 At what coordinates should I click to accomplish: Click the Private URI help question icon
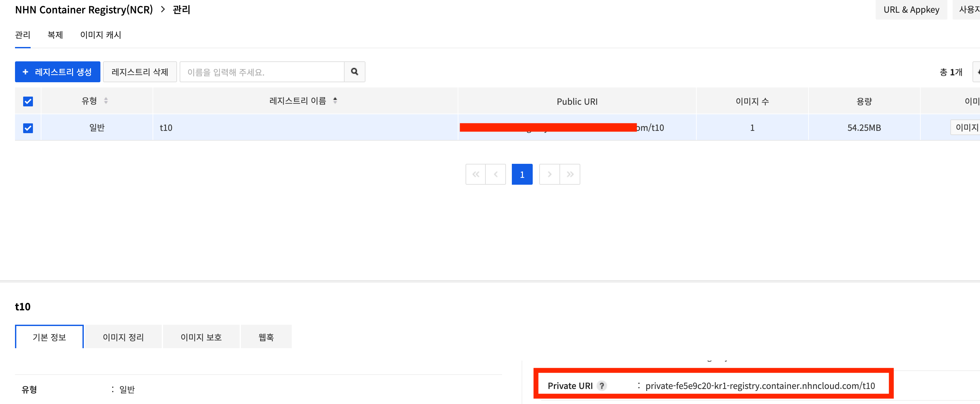(x=601, y=386)
